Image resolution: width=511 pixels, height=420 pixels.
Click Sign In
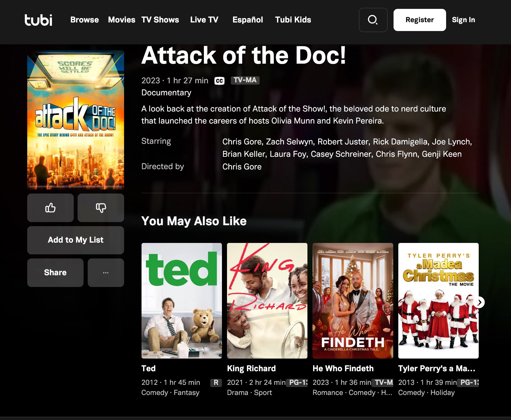click(463, 20)
